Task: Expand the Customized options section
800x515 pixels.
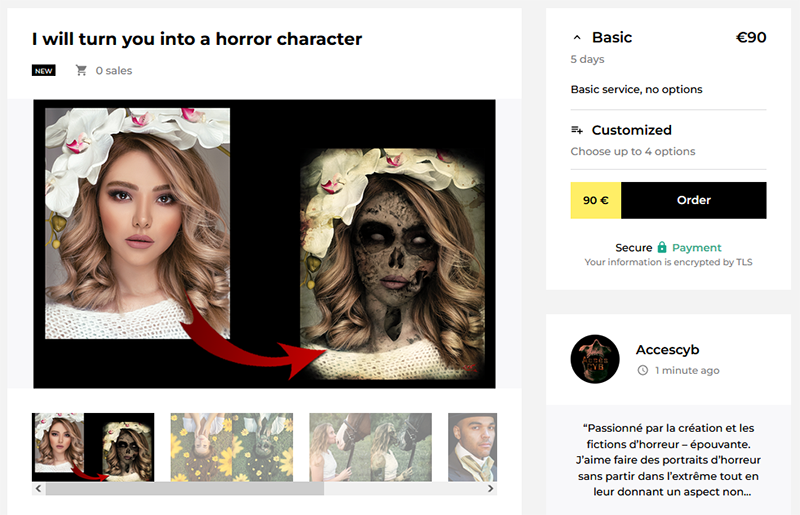Action: click(668, 140)
